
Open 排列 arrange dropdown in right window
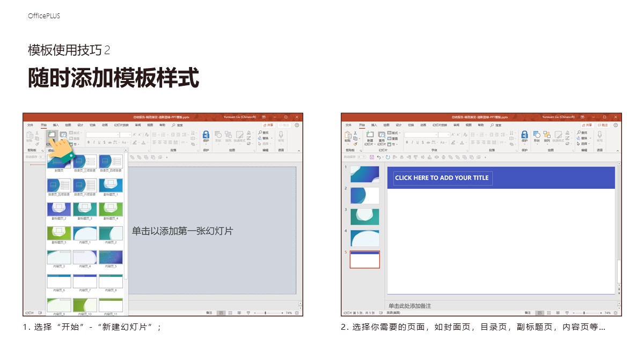point(547,136)
